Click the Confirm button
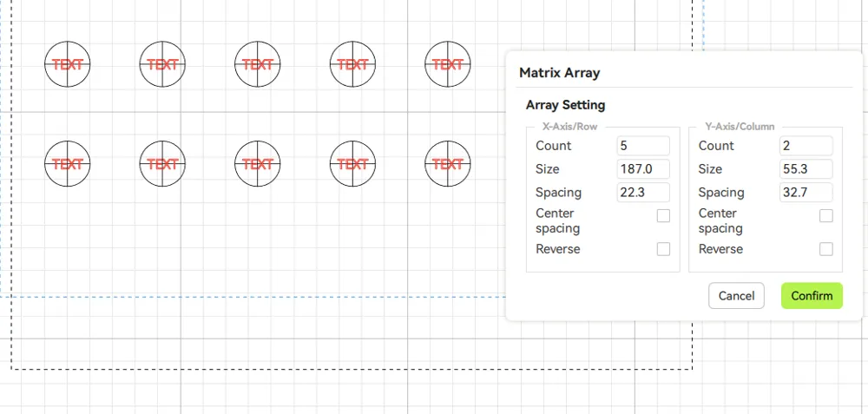 point(812,296)
